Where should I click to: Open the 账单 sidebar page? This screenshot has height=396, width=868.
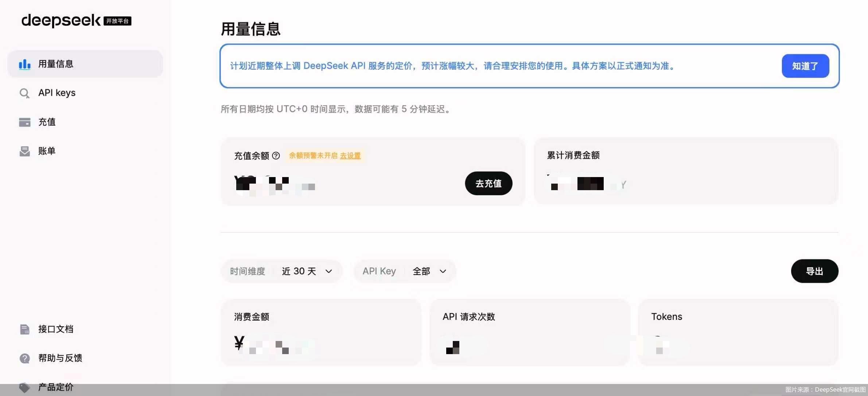point(85,151)
